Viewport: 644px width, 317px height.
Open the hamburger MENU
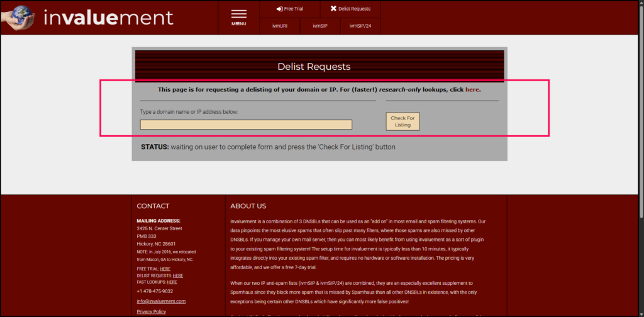(238, 18)
